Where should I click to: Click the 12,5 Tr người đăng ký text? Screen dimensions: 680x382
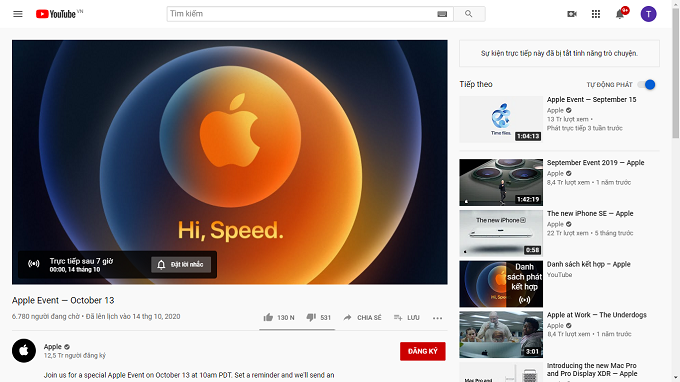(75, 355)
